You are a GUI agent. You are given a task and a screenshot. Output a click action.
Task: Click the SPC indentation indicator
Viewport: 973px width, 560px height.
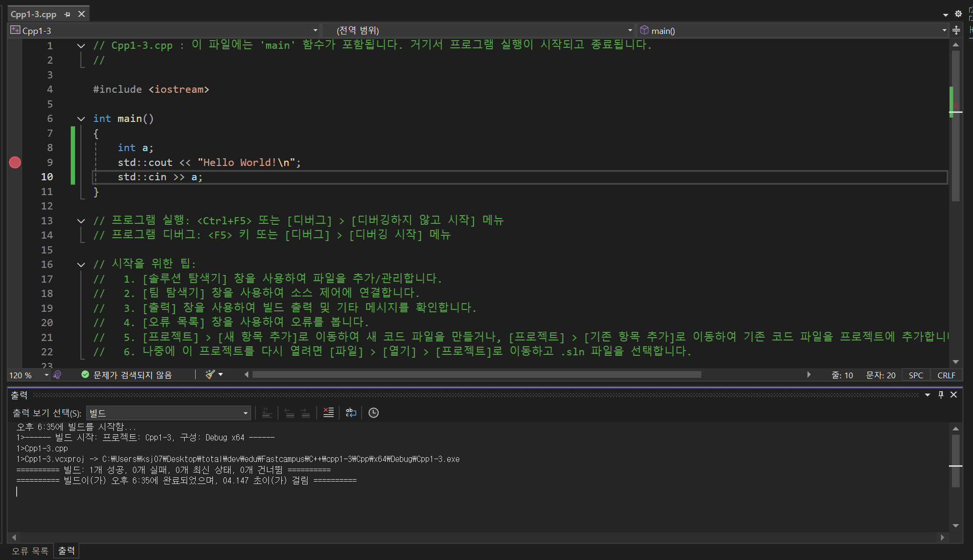[916, 375]
